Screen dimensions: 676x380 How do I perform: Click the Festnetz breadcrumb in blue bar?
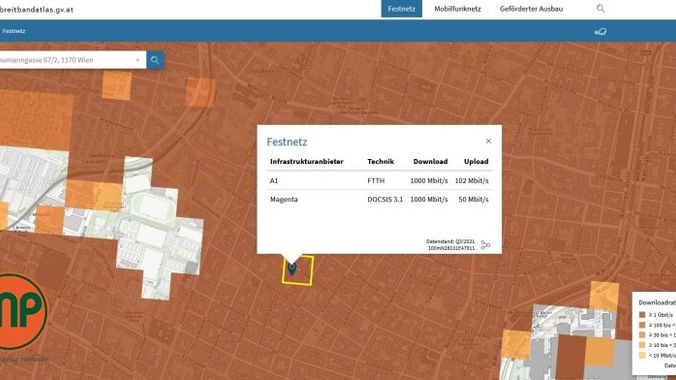click(x=13, y=31)
